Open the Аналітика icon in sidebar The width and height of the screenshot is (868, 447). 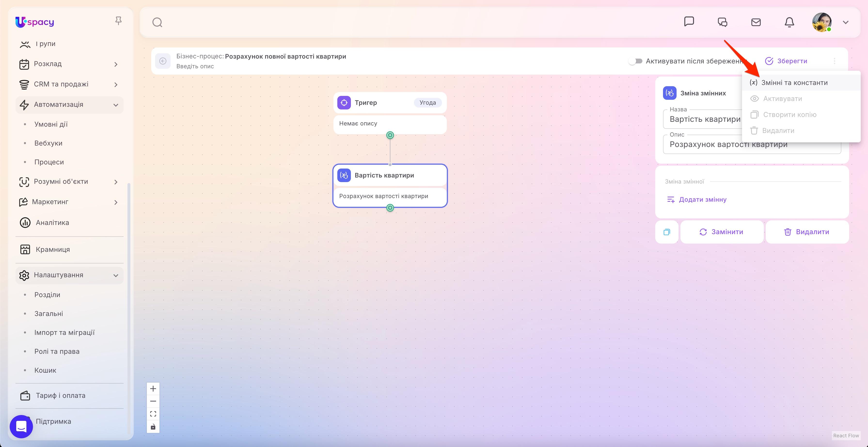pos(25,223)
